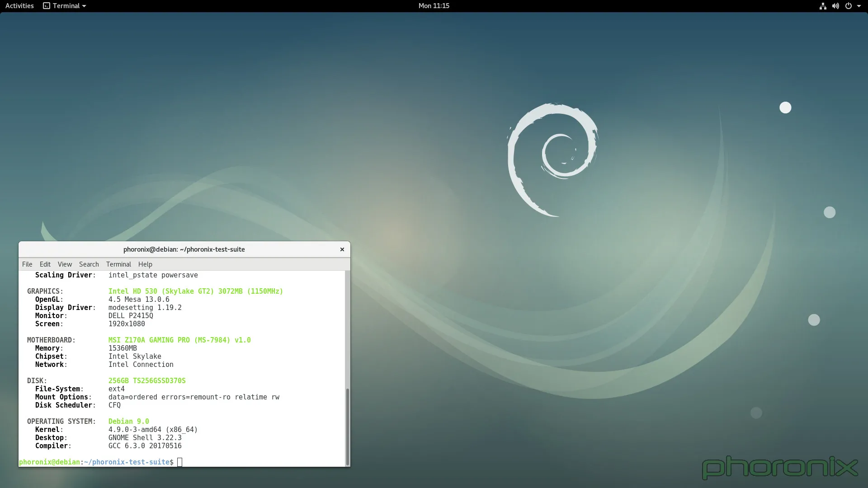Click the phoronix@debian prompt text

point(49,462)
